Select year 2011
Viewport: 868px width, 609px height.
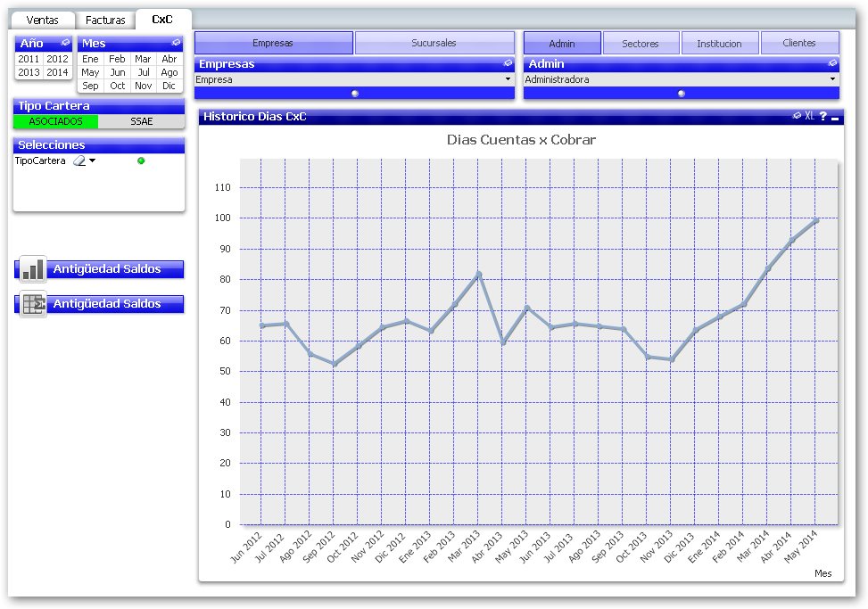click(x=29, y=59)
